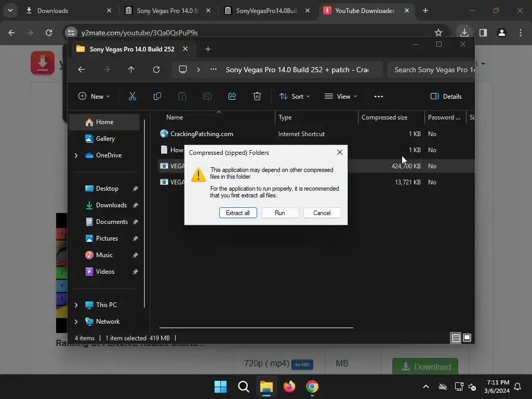Expand the OneDrive tree node
This screenshot has height=399, width=532.
(76, 155)
